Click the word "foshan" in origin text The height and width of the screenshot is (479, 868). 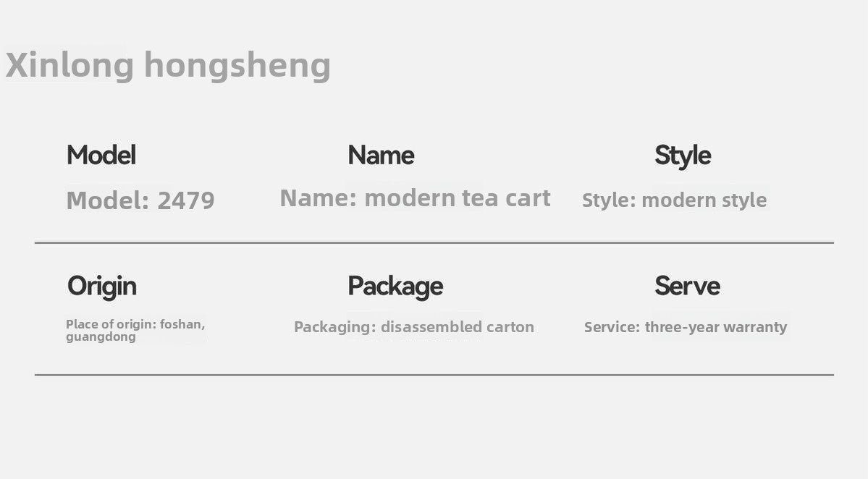182,324
